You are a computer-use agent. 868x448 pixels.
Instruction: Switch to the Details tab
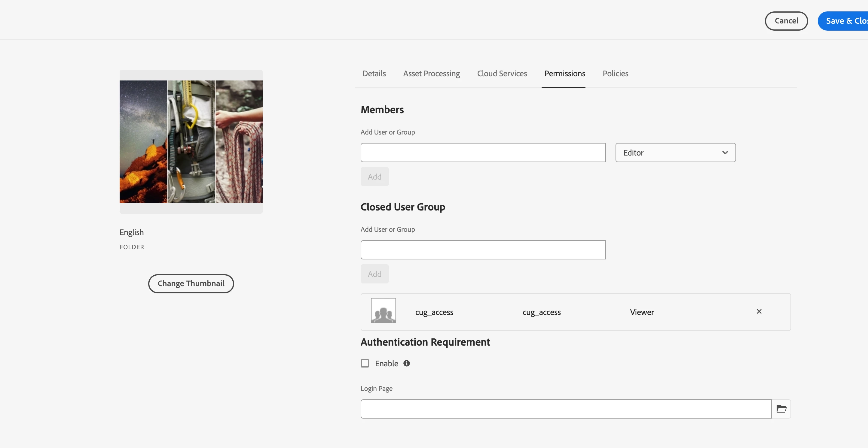tap(374, 73)
